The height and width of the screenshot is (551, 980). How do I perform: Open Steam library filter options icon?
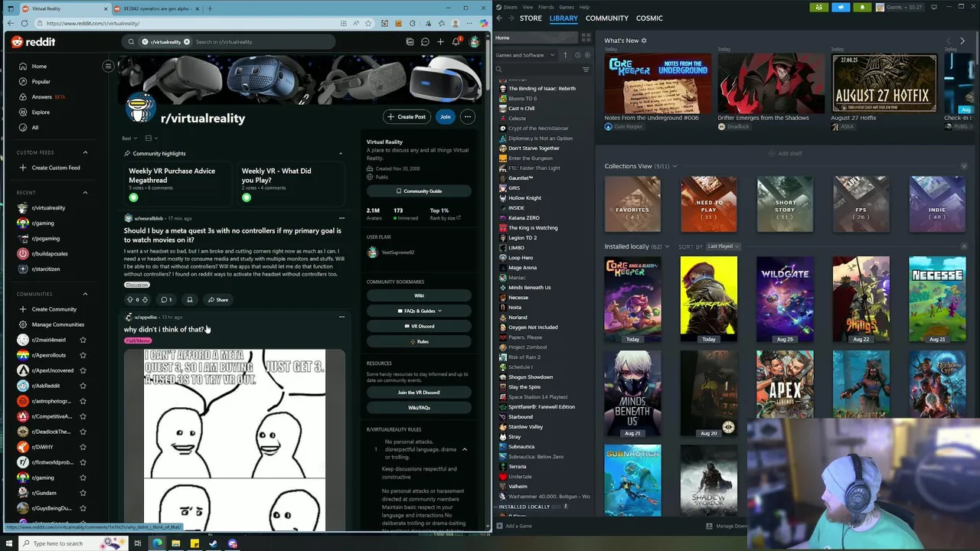[x=586, y=70]
